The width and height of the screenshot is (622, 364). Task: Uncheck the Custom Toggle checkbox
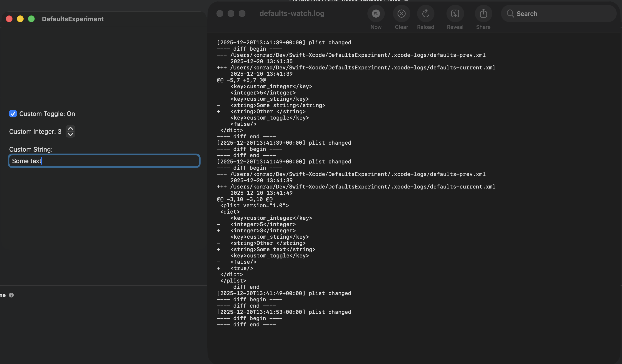pos(13,114)
